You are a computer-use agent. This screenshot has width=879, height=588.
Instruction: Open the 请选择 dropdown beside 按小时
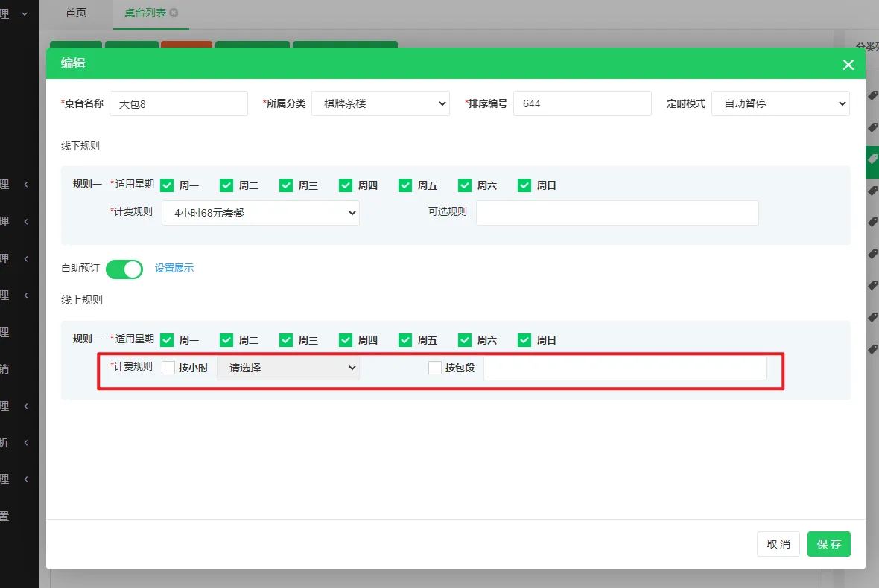[x=288, y=368]
